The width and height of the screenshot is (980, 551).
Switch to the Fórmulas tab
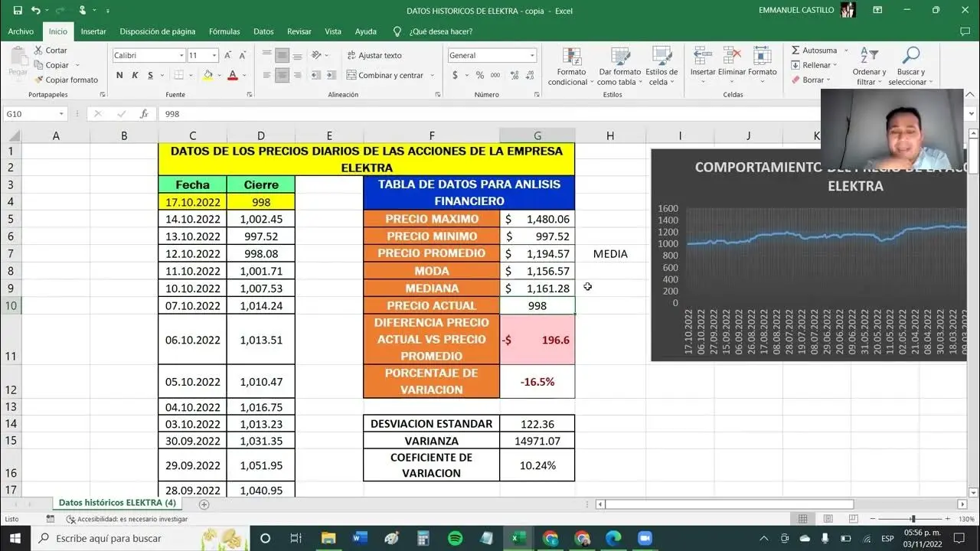coord(224,31)
